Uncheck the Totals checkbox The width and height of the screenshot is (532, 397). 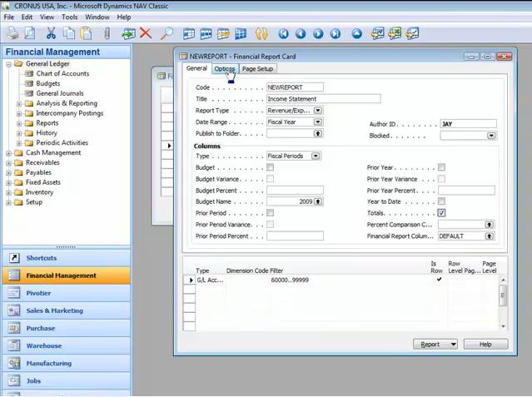[441, 213]
